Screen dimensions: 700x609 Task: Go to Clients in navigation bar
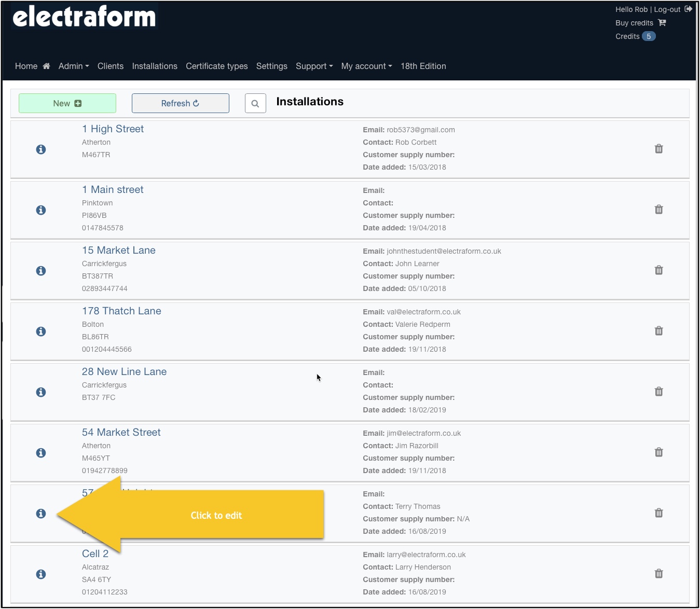(x=111, y=66)
